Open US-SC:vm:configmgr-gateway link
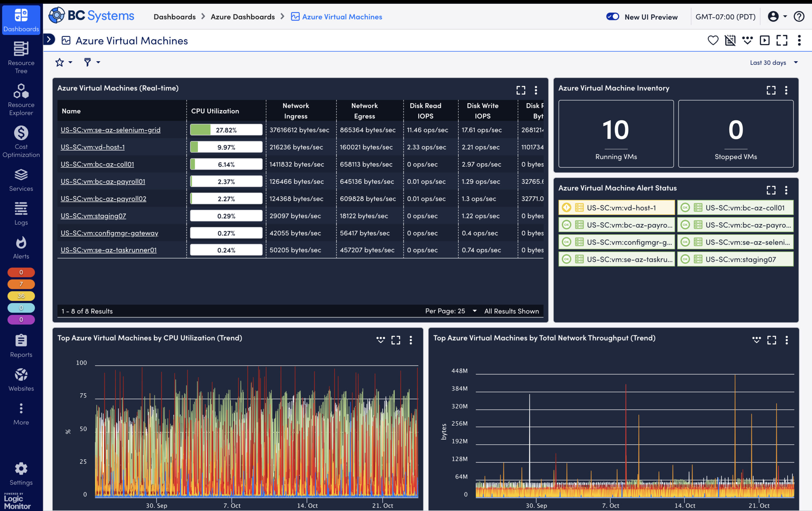The height and width of the screenshot is (511, 812). (109, 233)
